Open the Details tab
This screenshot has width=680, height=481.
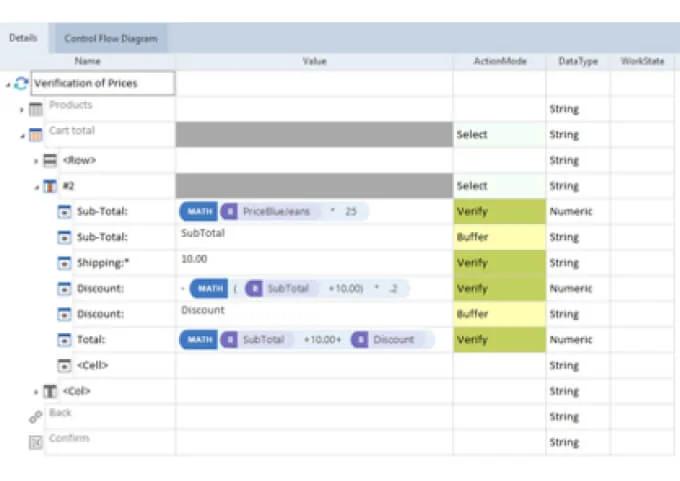[x=23, y=39]
